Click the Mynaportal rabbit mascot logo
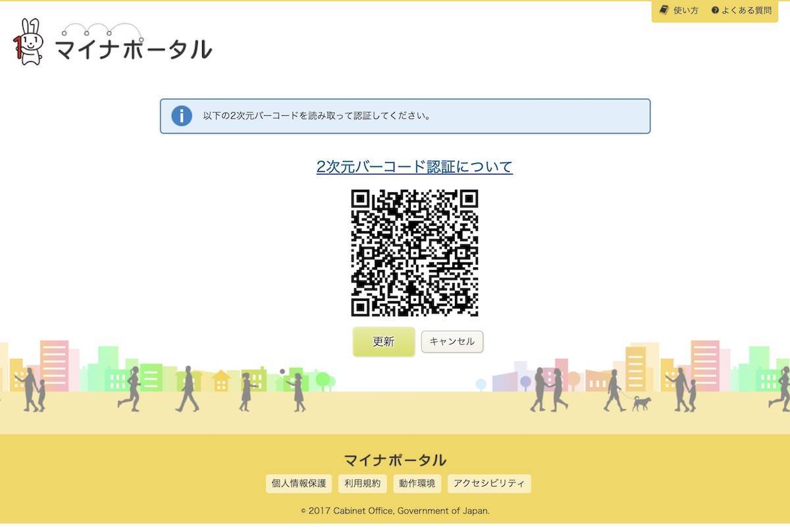 (28, 41)
